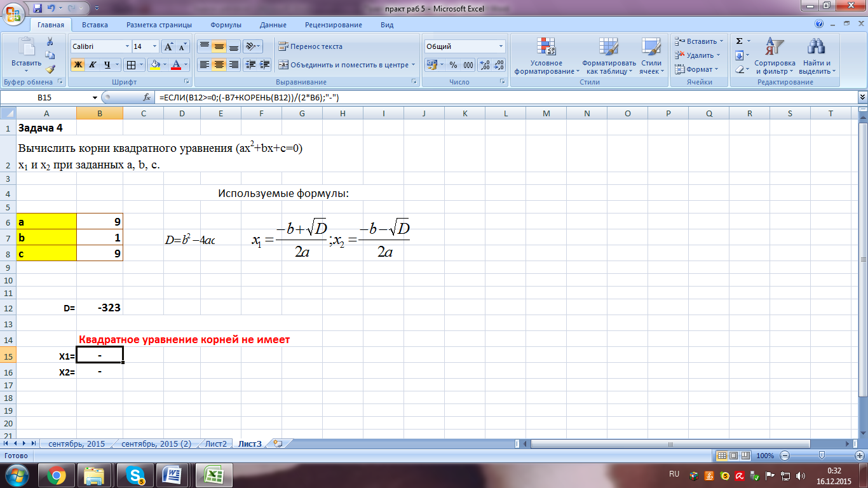Image resolution: width=868 pixels, height=488 pixels.
Task: Click Merge and Center (Объединить и поместить в центре)
Action: 346,65
